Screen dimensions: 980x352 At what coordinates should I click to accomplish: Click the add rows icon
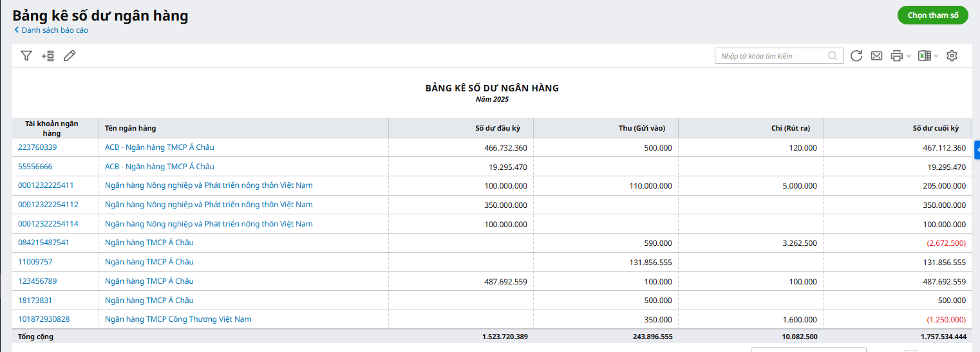48,56
